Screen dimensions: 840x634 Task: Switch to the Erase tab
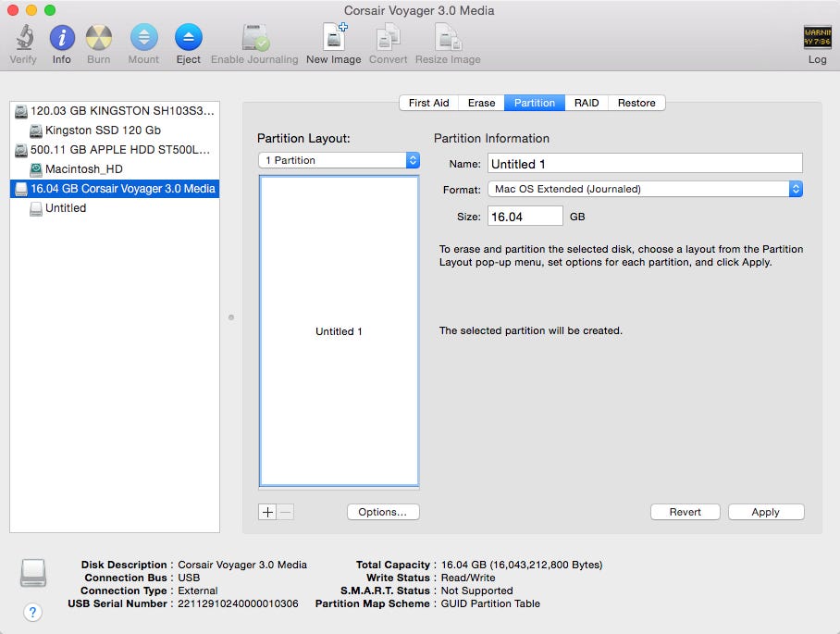(481, 103)
